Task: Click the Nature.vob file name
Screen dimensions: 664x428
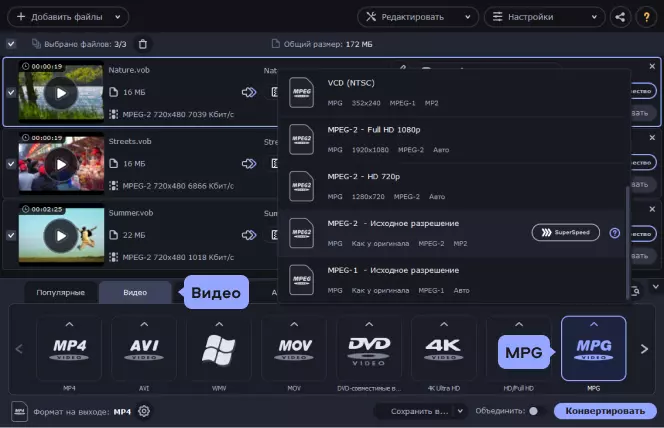Action: (x=129, y=70)
